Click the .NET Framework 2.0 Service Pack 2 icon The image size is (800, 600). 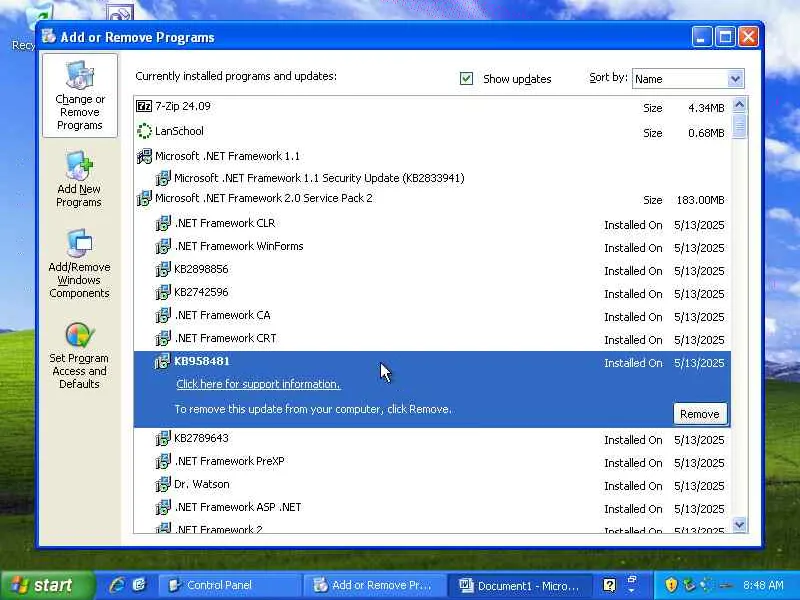(x=144, y=198)
